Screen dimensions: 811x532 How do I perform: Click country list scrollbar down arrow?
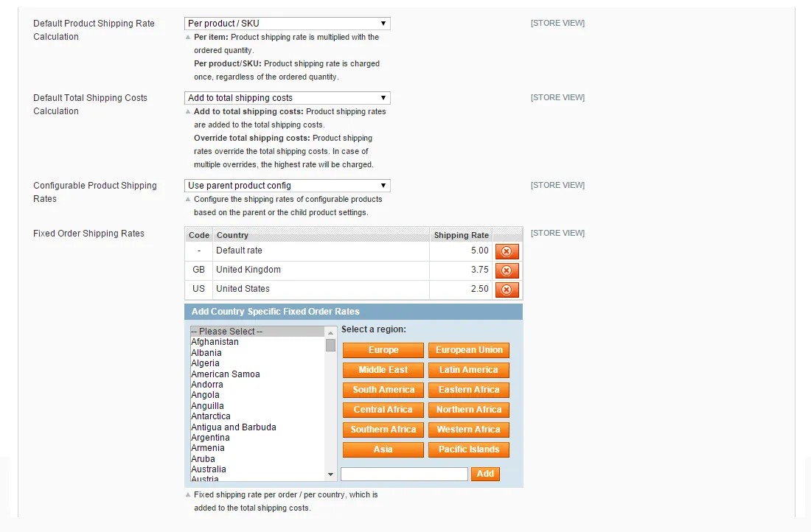coord(330,475)
